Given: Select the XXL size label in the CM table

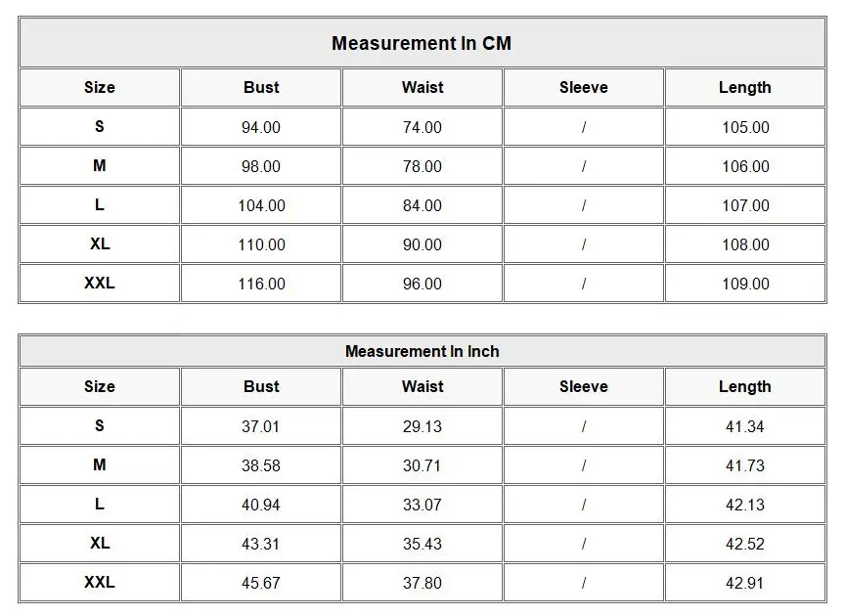Looking at the screenshot, I should (100, 283).
